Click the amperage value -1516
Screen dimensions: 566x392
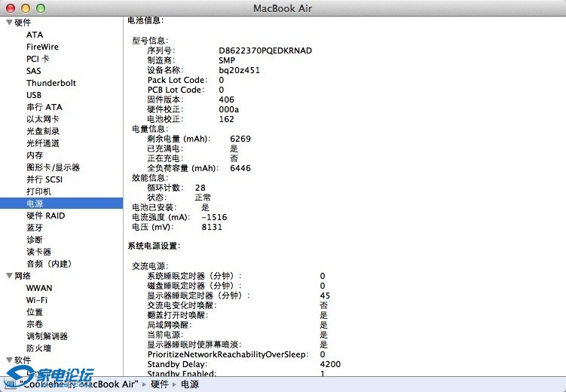click(x=214, y=217)
